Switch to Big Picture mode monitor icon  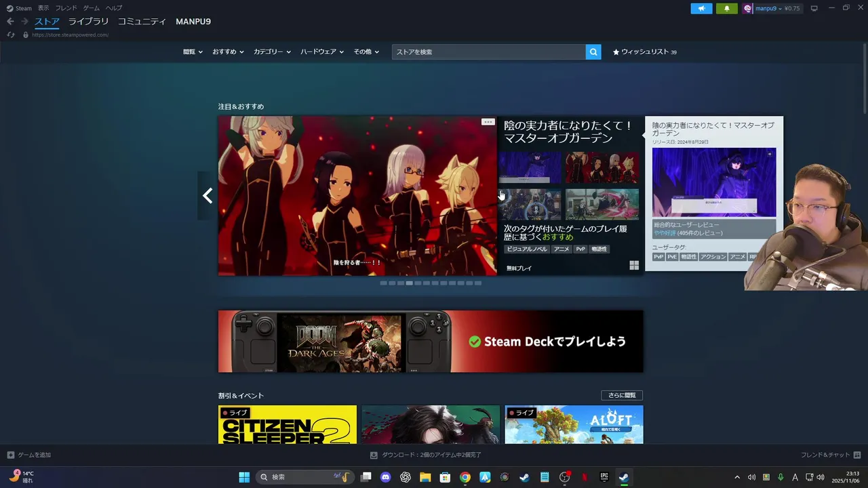(814, 8)
